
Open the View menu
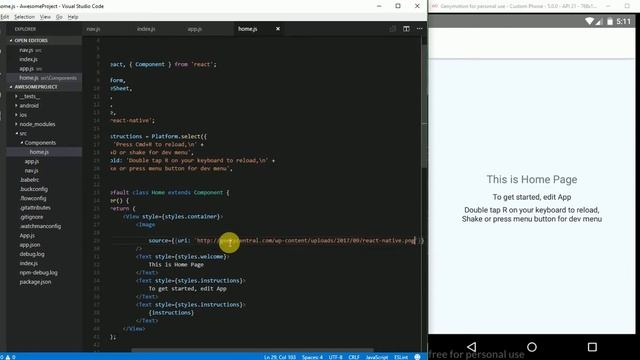[x=45, y=17]
